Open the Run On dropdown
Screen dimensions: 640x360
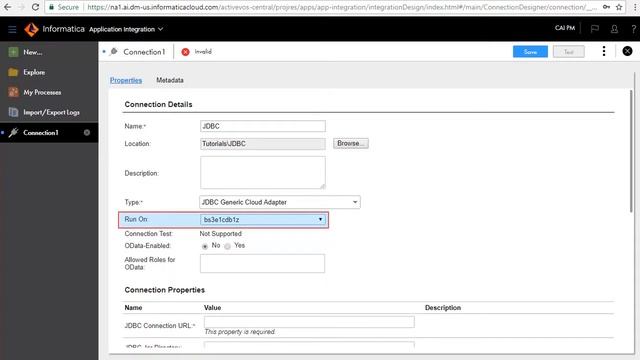(263, 220)
